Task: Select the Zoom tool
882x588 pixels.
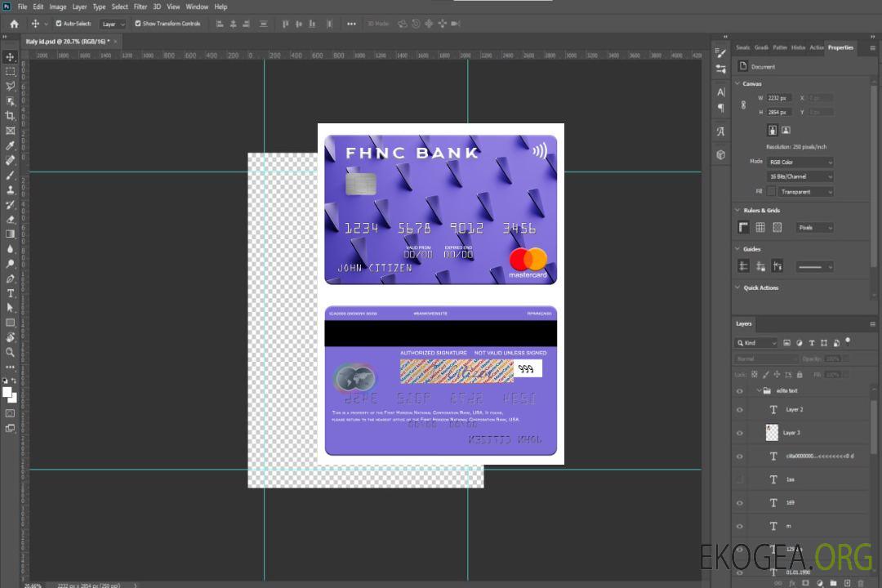Action: tap(11, 352)
